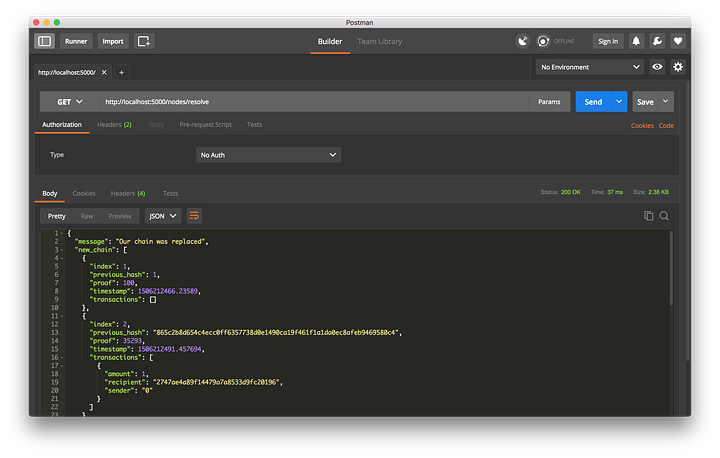Toggle the sidebar panel icon

45,41
